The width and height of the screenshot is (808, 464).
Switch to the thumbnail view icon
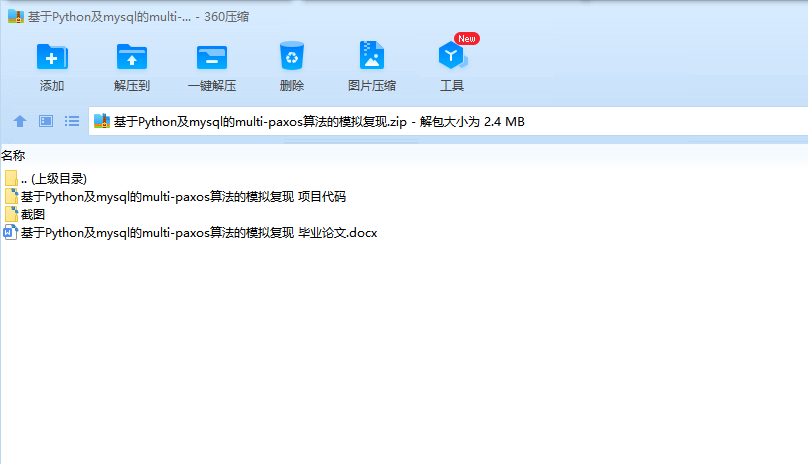(46, 121)
